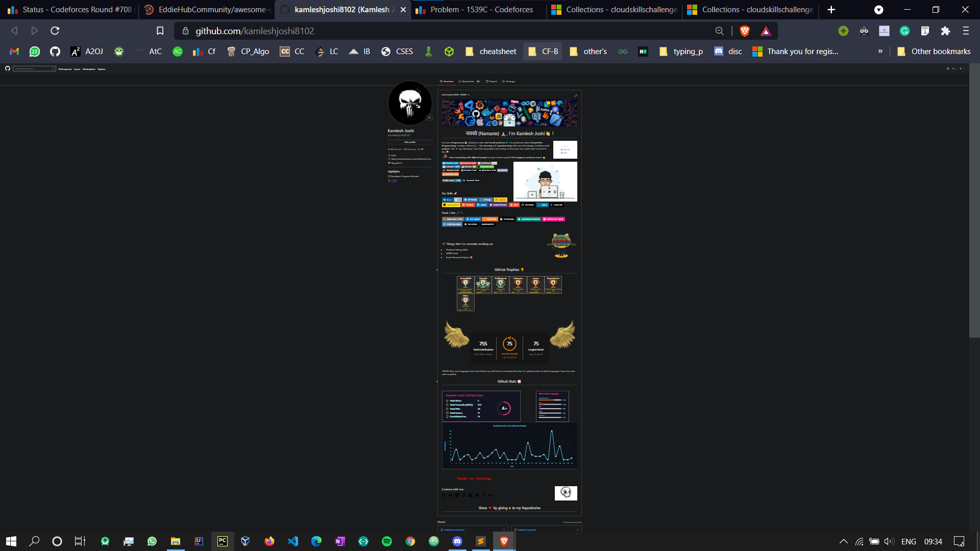Click the README edit pencil icon
The image size is (980, 551).
pos(576,95)
